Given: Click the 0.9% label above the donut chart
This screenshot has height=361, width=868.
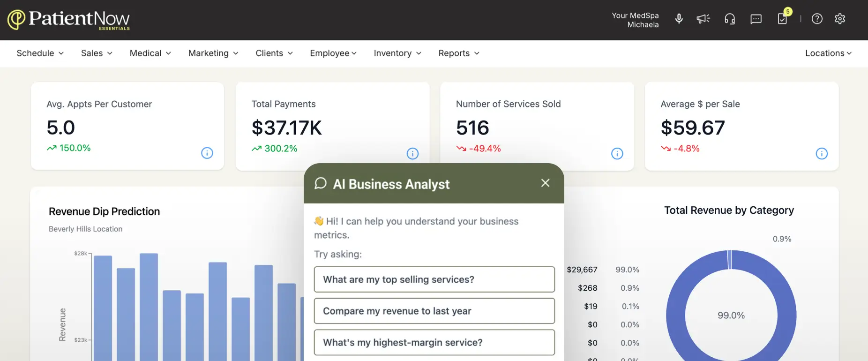Looking at the screenshot, I should point(782,239).
